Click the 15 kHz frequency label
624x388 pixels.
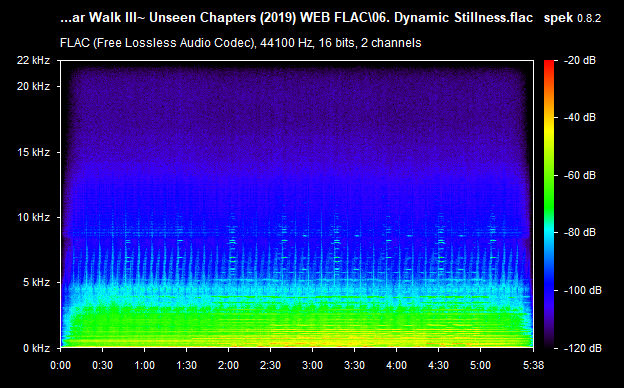coord(33,152)
